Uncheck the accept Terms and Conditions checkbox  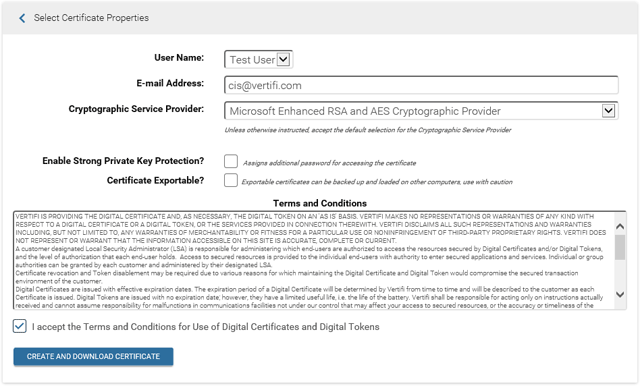(x=20, y=326)
